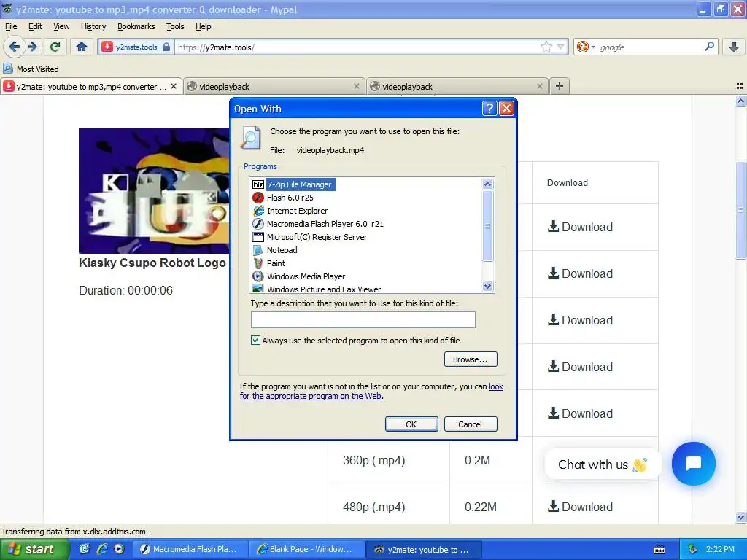This screenshot has height=560, width=747.
Task: Open the Tools menu
Action: coord(175,26)
